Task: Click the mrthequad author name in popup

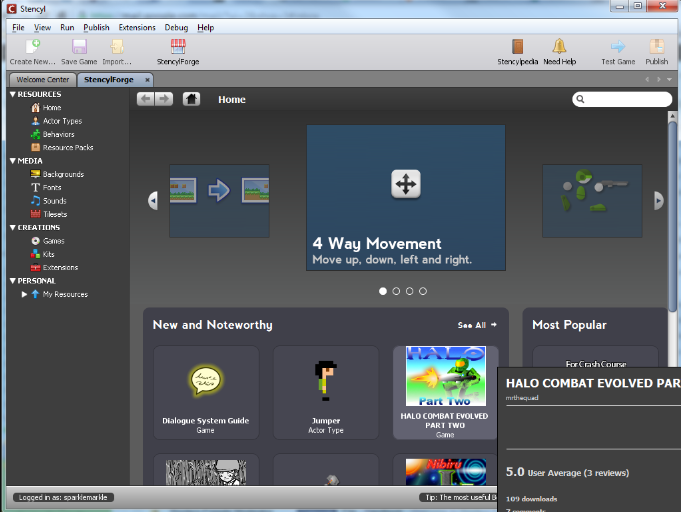Action: tap(522, 398)
